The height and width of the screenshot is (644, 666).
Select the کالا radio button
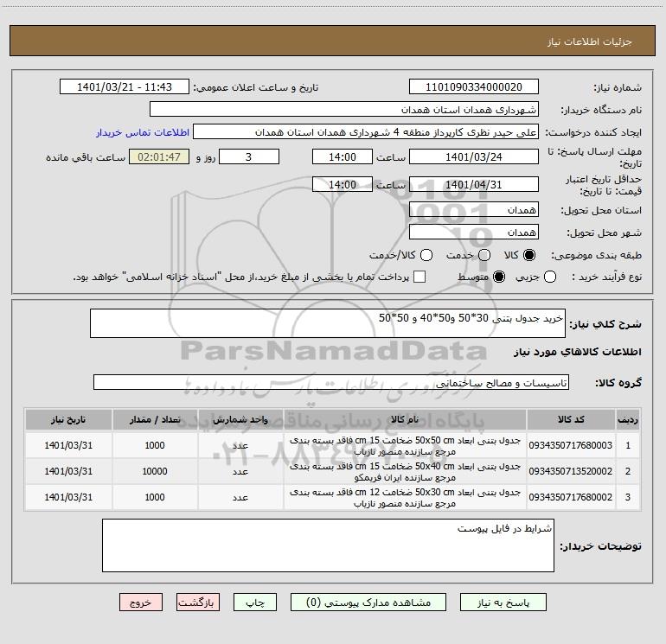pos(529,255)
